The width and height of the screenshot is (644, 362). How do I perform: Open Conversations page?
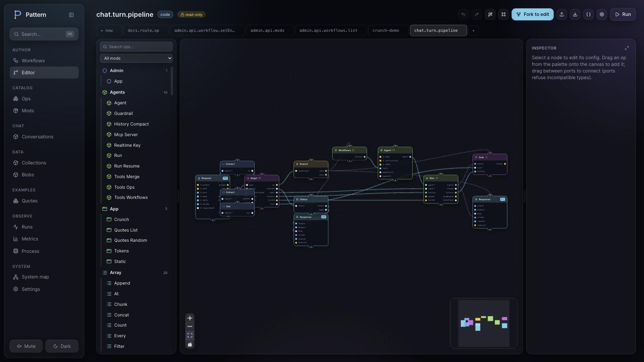click(x=44, y=137)
